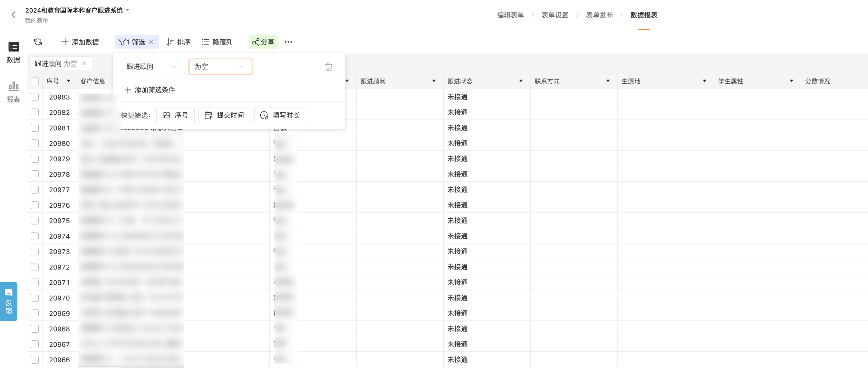
Task: Delete the filter condition via trash icon
Action: click(x=329, y=67)
